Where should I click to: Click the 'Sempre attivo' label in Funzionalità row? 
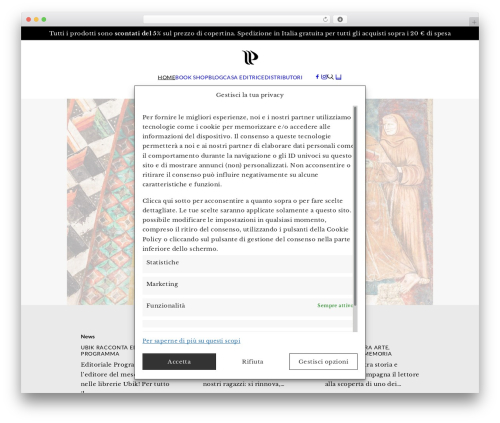[x=335, y=306]
